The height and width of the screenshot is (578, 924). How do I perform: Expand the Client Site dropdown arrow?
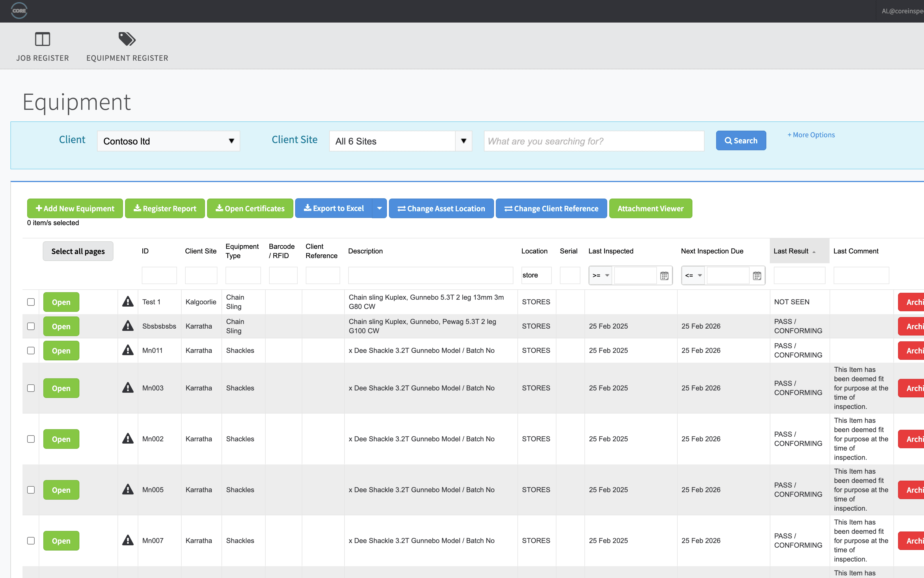(x=463, y=141)
